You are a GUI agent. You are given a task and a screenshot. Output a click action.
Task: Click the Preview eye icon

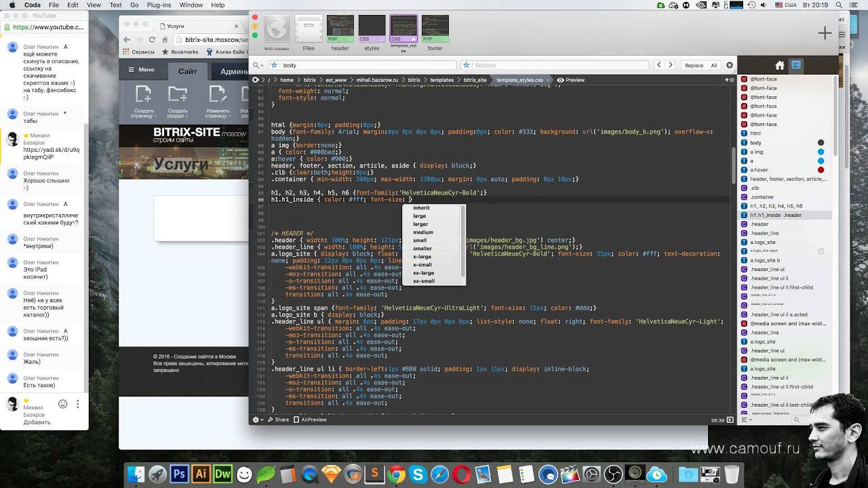[x=561, y=80]
